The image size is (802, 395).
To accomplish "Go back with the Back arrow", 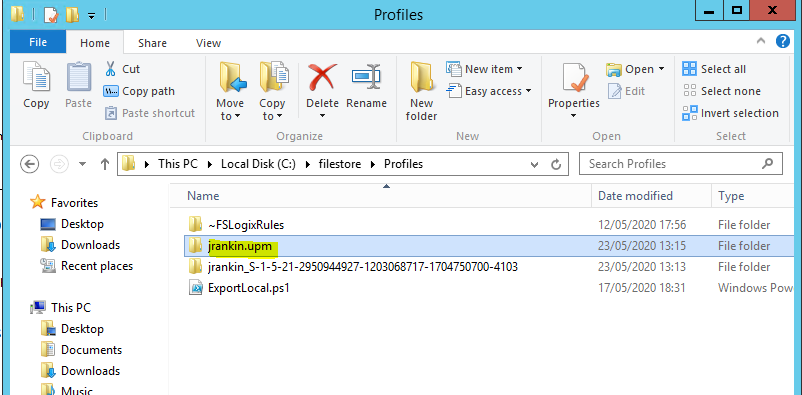I will click(x=29, y=164).
